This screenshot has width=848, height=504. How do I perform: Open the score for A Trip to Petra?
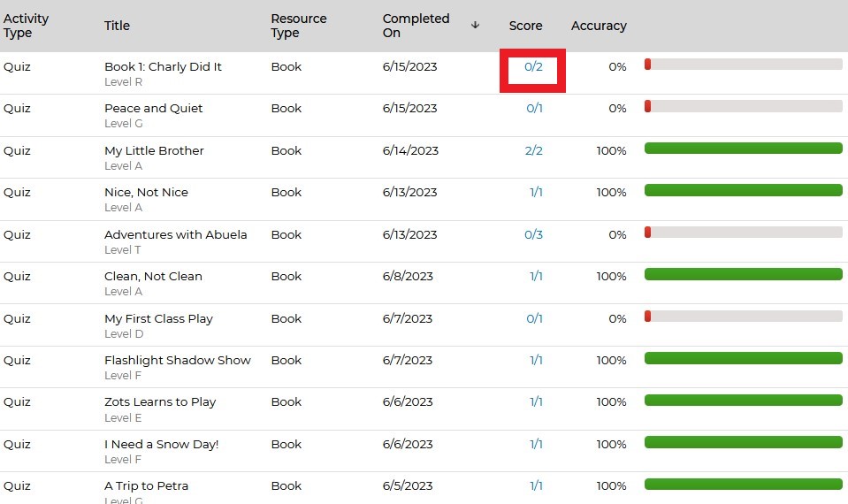point(536,485)
